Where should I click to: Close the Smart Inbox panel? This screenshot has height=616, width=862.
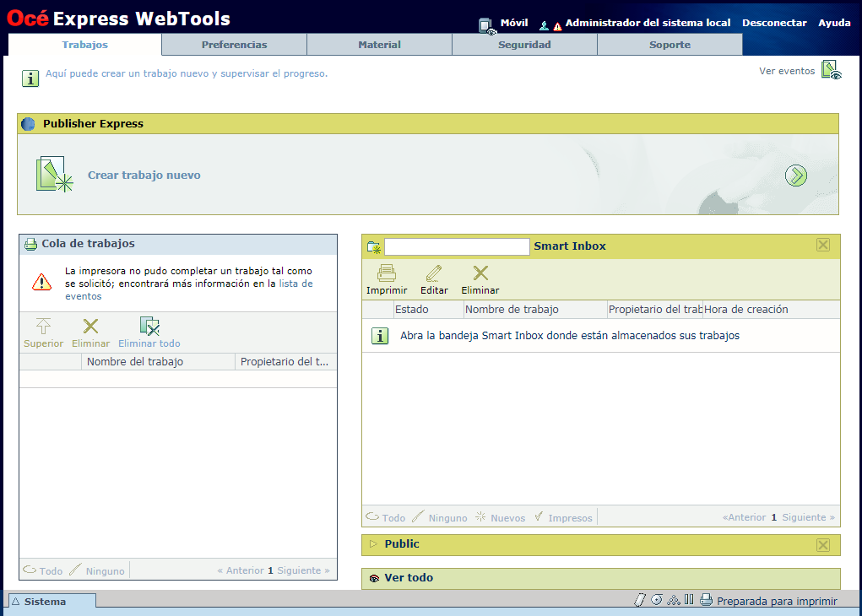pyautogui.click(x=823, y=245)
